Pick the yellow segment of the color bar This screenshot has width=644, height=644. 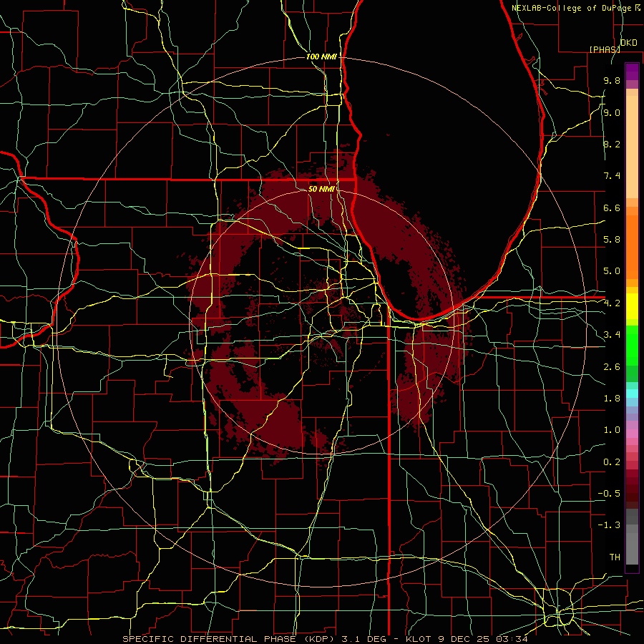[x=632, y=306]
